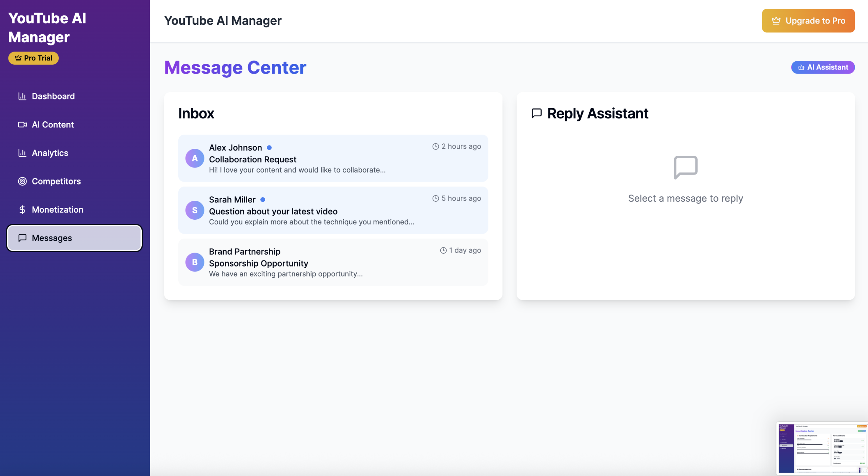The image size is (868, 476).
Task: Click the clock icon beside 5 hours ago
Action: (436, 198)
